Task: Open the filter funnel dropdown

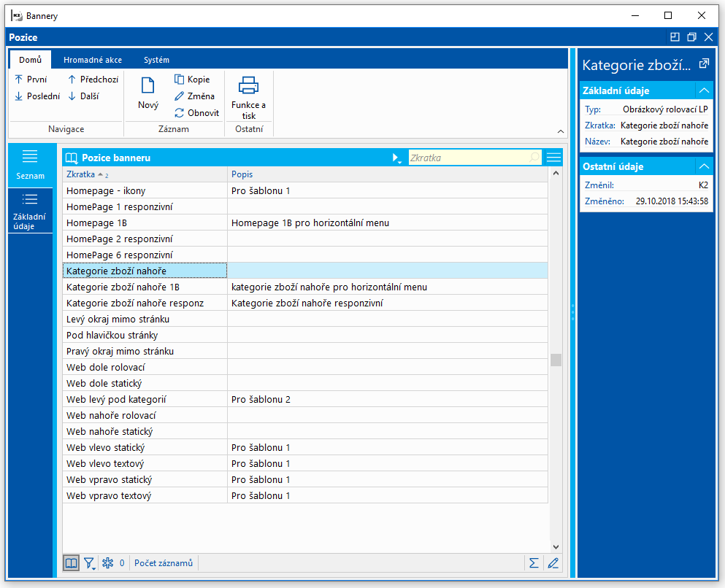Action: (x=89, y=562)
